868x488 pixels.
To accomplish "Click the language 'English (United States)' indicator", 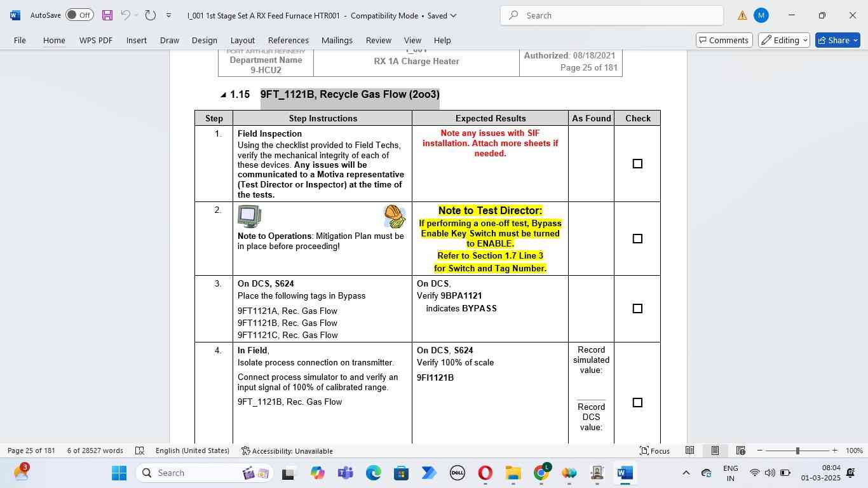I will pos(192,451).
